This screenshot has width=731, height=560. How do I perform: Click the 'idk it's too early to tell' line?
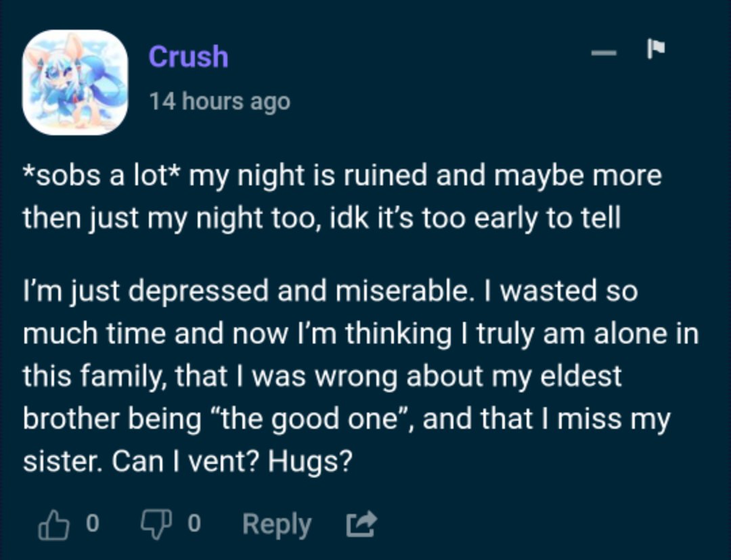(475, 218)
